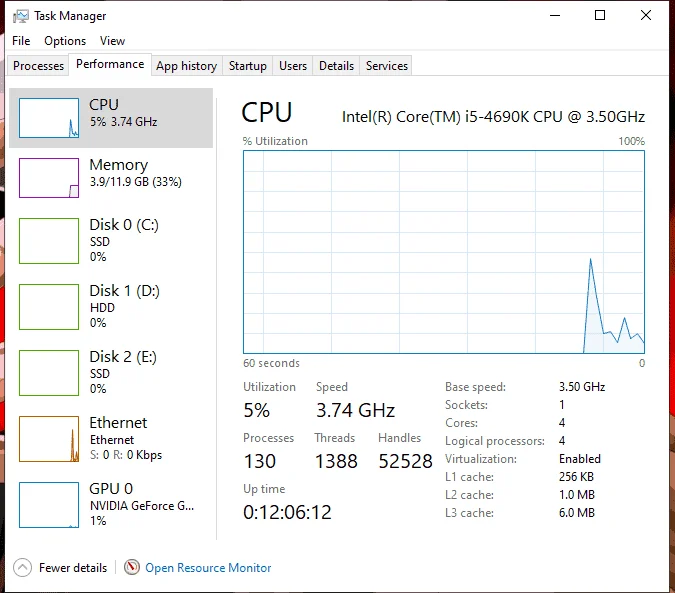Open the File menu
Screen dimensions: 675x593
point(21,41)
